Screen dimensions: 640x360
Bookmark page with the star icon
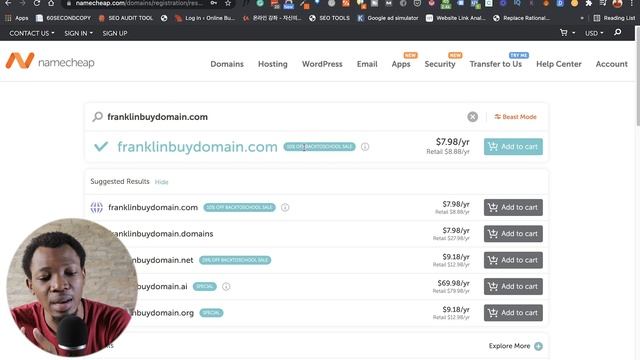pos(228,3)
